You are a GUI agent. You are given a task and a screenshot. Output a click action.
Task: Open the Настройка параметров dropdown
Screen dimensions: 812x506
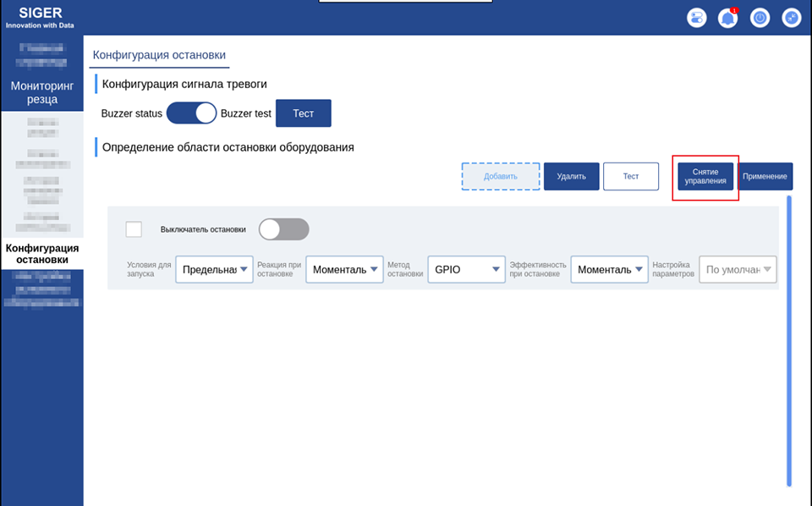point(738,269)
